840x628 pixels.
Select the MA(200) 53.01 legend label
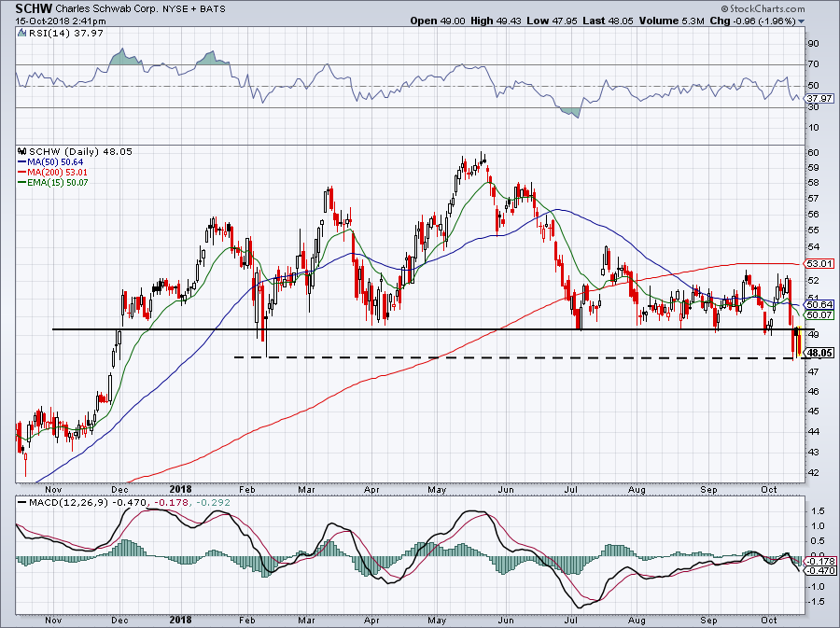tap(57, 173)
